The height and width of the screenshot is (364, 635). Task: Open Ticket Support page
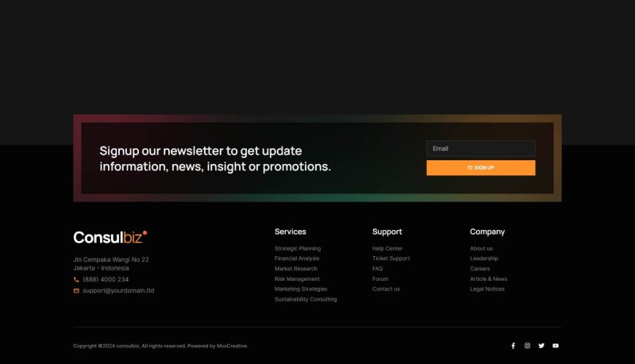point(391,259)
